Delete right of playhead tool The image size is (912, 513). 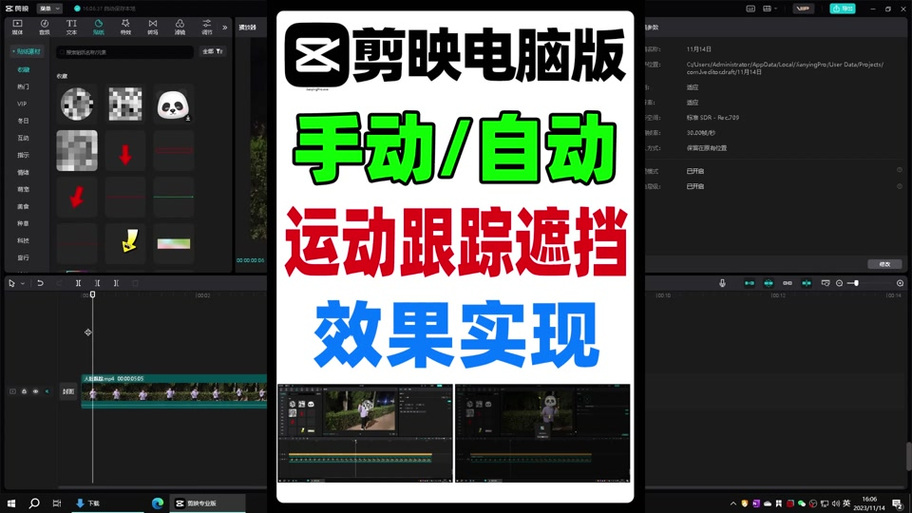click(116, 283)
